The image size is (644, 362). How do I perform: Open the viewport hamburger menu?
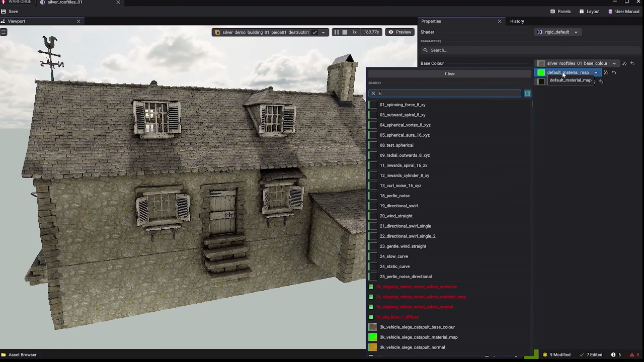click(x=4, y=32)
